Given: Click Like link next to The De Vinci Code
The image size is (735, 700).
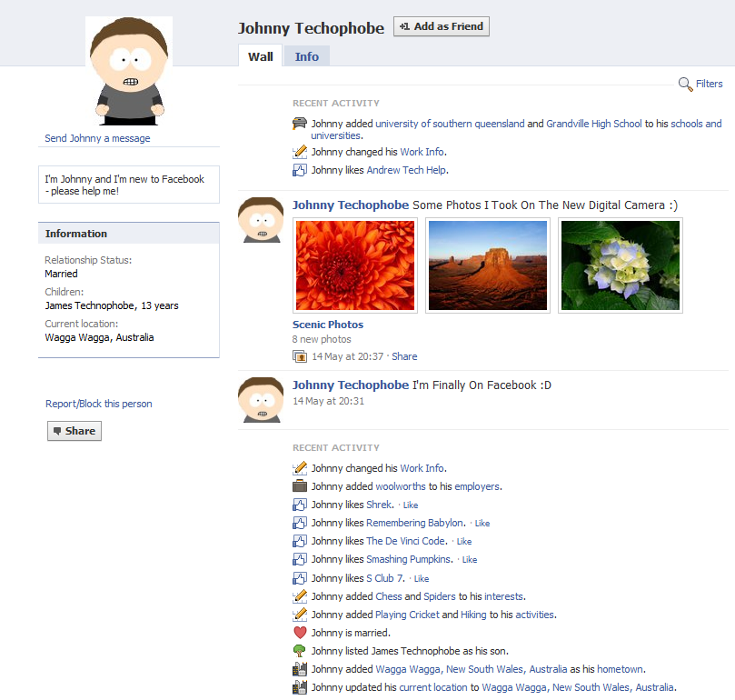Looking at the screenshot, I should click(x=464, y=542).
